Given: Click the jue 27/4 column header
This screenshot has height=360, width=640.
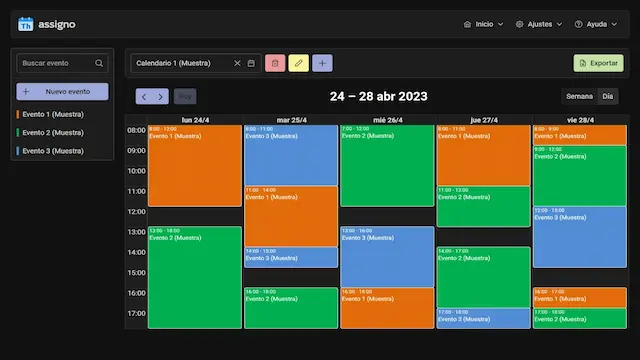Looking at the screenshot, I should [x=484, y=120].
